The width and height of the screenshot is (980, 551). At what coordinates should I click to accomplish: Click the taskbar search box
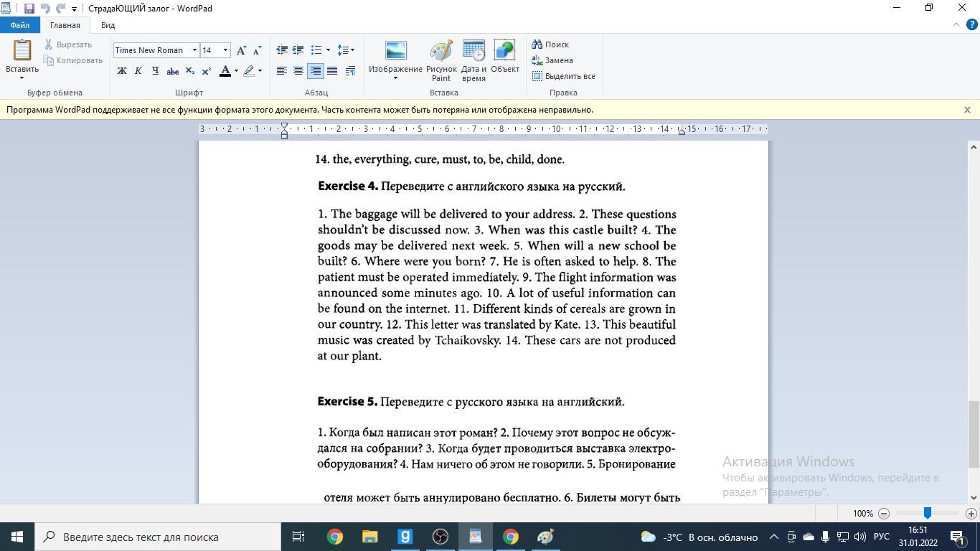(x=158, y=537)
